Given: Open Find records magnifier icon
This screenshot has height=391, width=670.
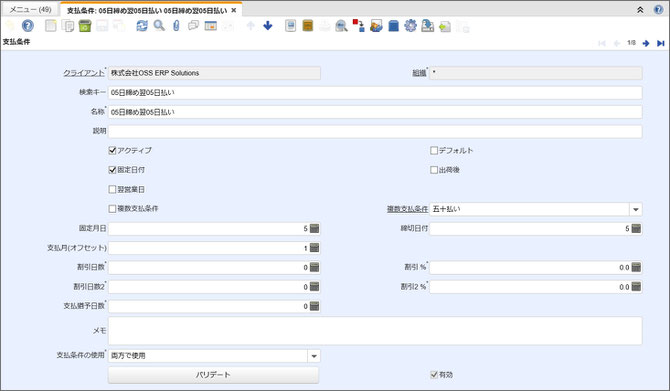Looking at the screenshot, I should pyautogui.click(x=159, y=26).
